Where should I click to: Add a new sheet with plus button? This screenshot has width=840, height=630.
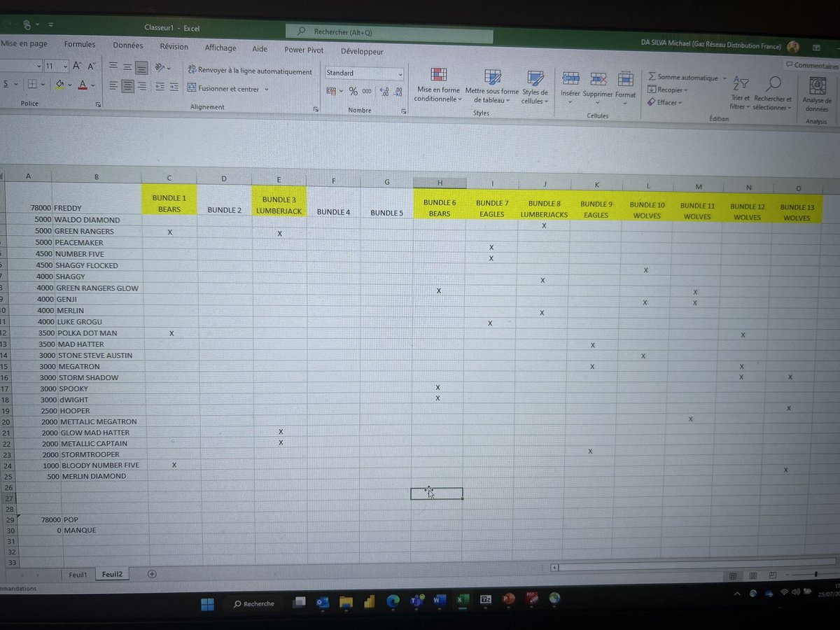[152, 573]
